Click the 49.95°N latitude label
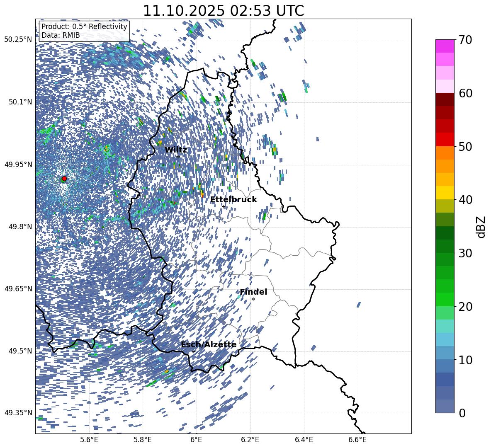The height and width of the screenshot is (448, 491). (18, 164)
